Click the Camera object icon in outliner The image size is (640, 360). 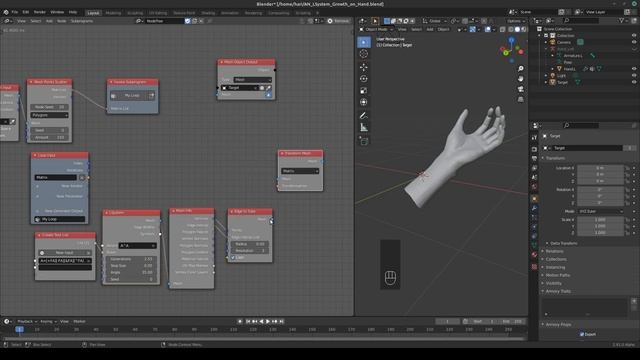click(553, 42)
